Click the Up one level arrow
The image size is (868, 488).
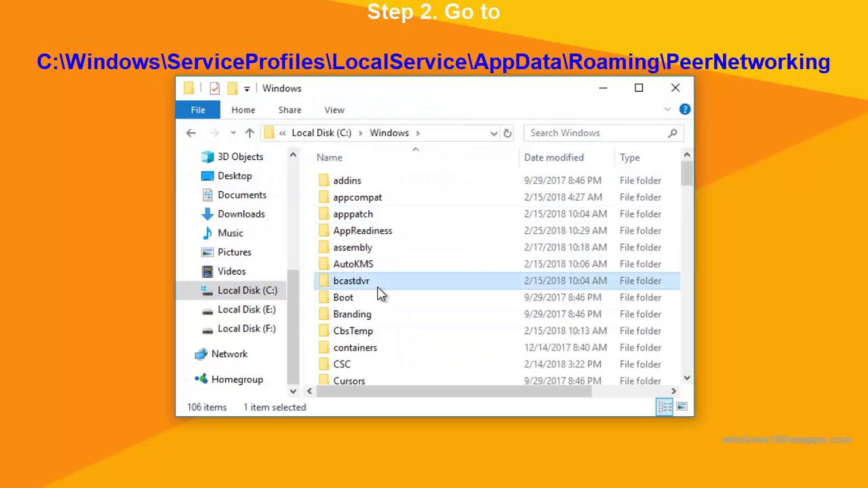point(250,133)
